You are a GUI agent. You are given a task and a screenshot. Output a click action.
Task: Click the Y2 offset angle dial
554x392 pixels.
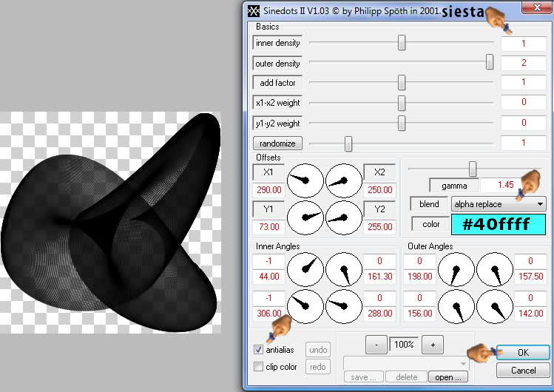tap(344, 217)
